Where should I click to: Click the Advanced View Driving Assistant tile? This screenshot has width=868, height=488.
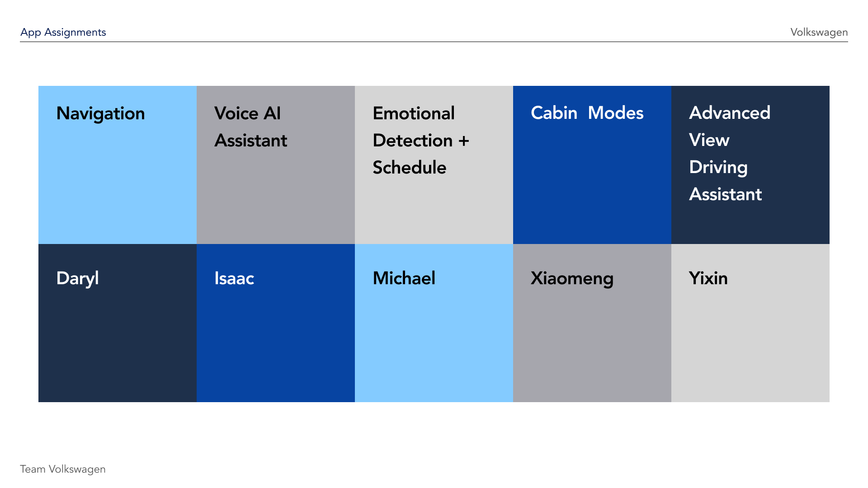pyautogui.click(x=750, y=221)
